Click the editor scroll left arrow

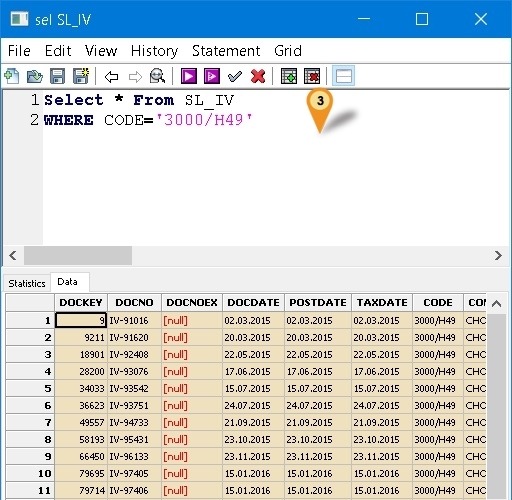pos(13,256)
